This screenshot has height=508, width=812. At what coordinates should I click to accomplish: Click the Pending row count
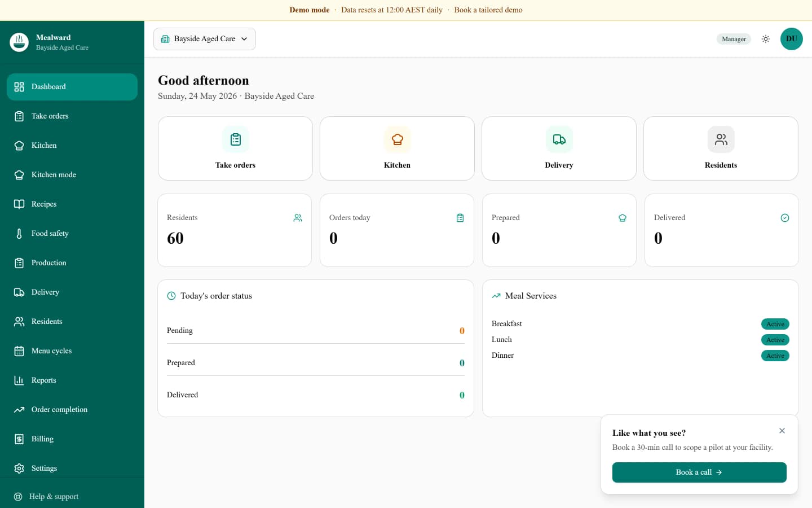(462, 331)
